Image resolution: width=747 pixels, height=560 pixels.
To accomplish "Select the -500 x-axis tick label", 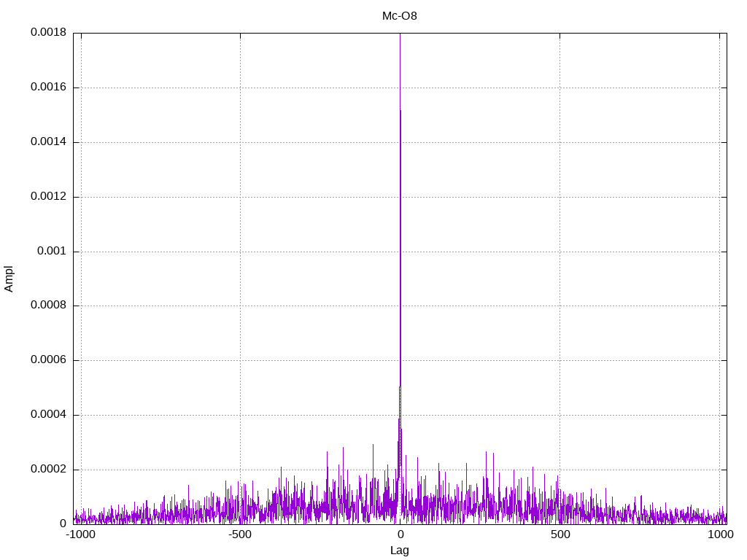I will pos(240,534).
